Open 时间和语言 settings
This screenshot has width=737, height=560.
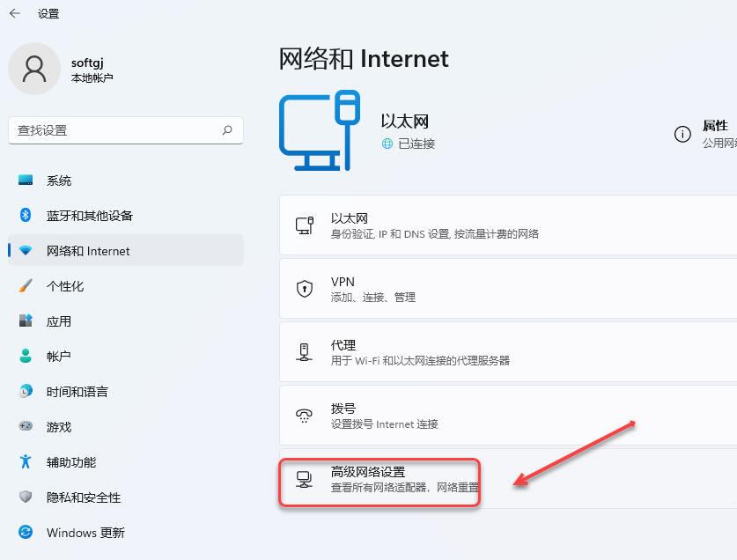(126, 392)
